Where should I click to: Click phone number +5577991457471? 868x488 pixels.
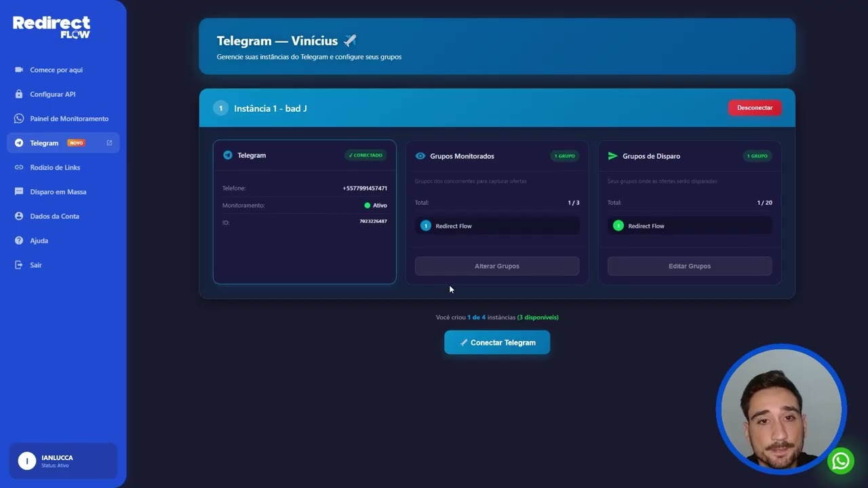365,188
